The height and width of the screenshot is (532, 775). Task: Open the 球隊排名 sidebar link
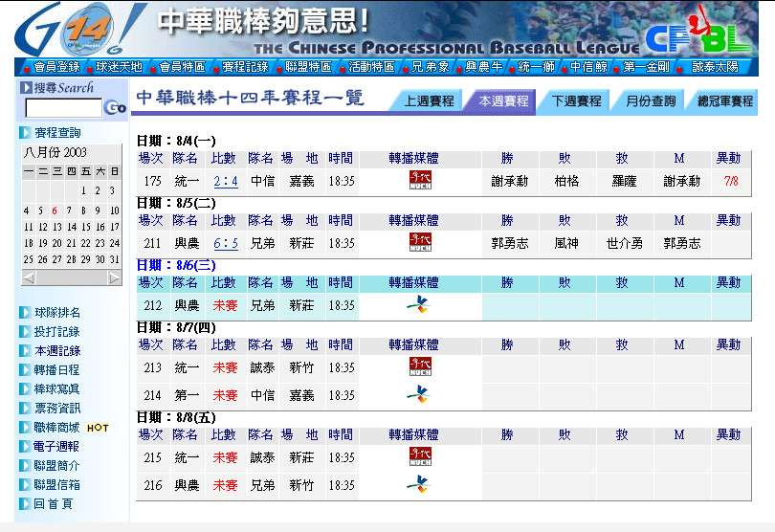pos(57,313)
